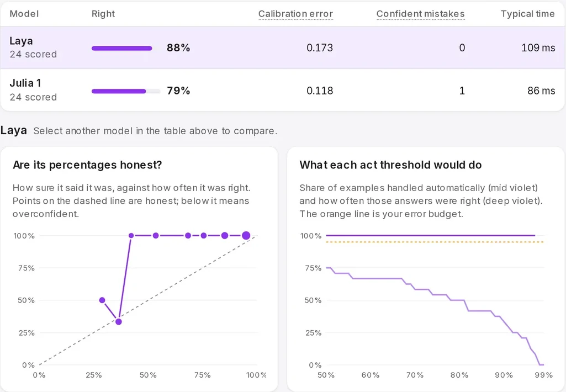The height and width of the screenshot is (392, 566).
Task: Select the Laya model row
Action: pos(283,47)
